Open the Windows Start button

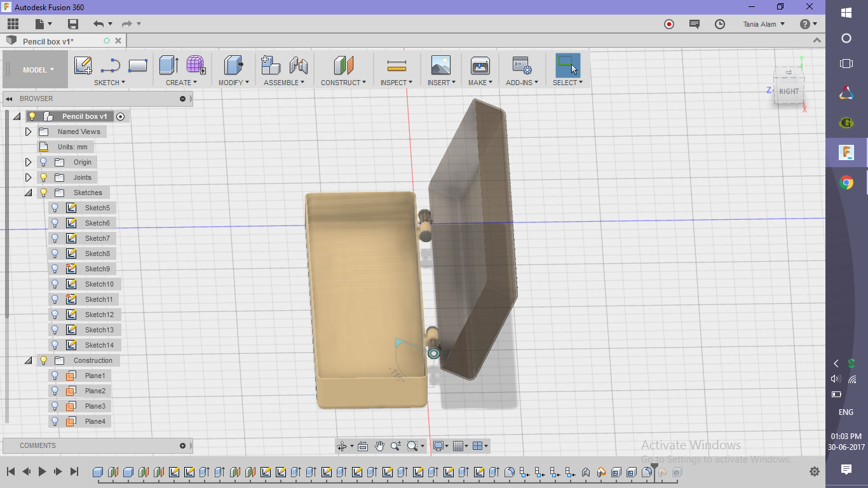pyautogui.click(x=846, y=12)
